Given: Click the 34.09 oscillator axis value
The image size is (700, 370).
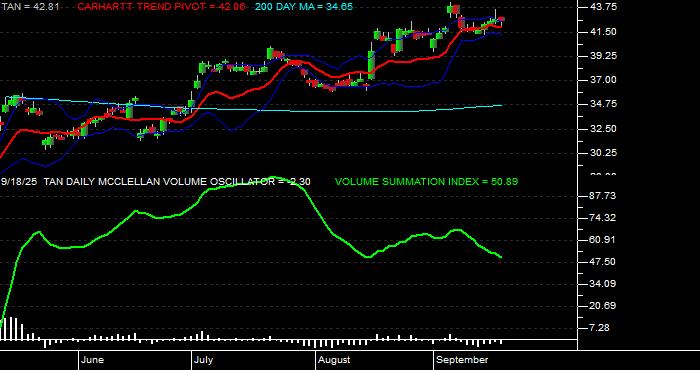Looking at the screenshot, I should tap(604, 283).
